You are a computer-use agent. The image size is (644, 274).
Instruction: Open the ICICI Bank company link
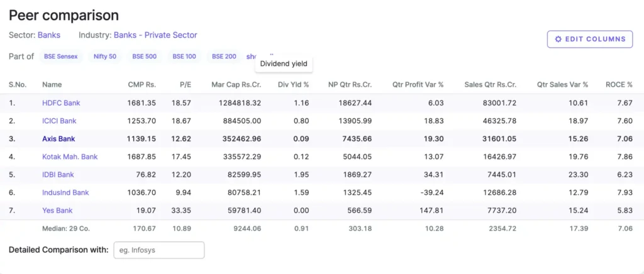coord(59,121)
